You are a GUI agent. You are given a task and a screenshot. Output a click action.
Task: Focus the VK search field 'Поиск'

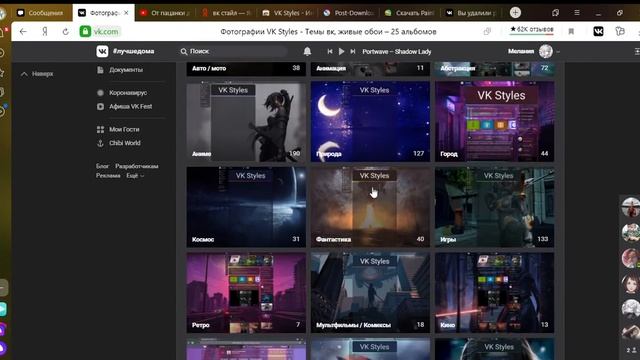(x=233, y=51)
